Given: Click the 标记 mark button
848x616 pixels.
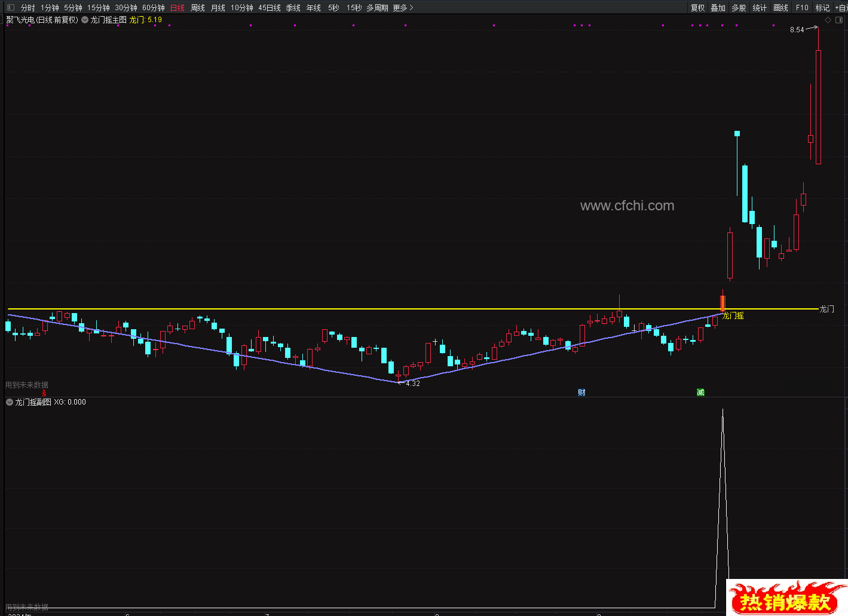Looking at the screenshot, I should coord(822,8).
